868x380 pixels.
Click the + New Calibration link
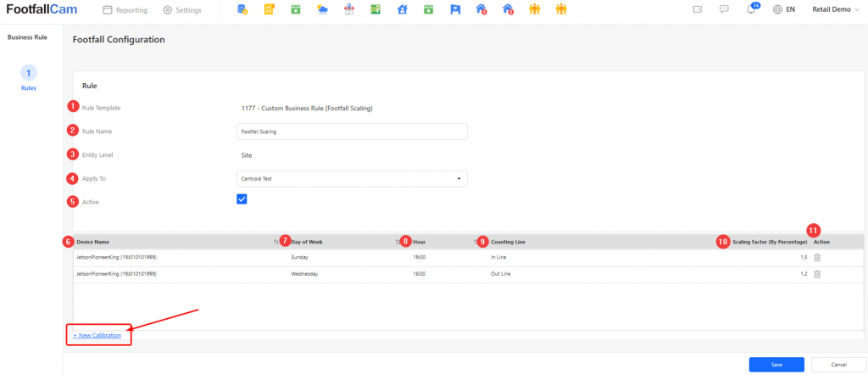click(x=97, y=335)
